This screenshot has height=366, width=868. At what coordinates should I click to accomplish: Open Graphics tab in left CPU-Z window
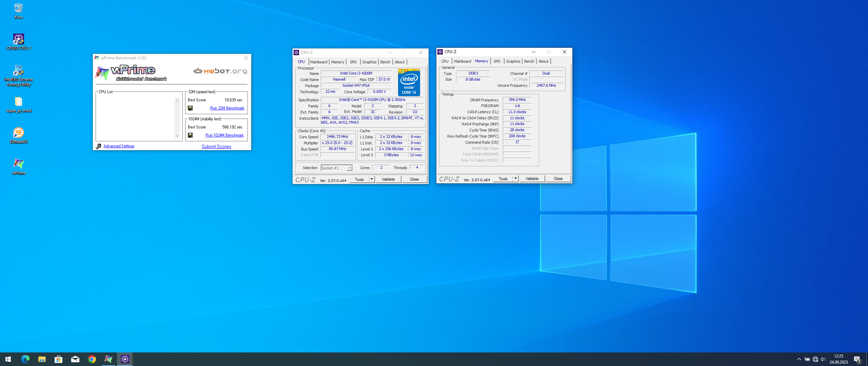pyautogui.click(x=370, y=62)
